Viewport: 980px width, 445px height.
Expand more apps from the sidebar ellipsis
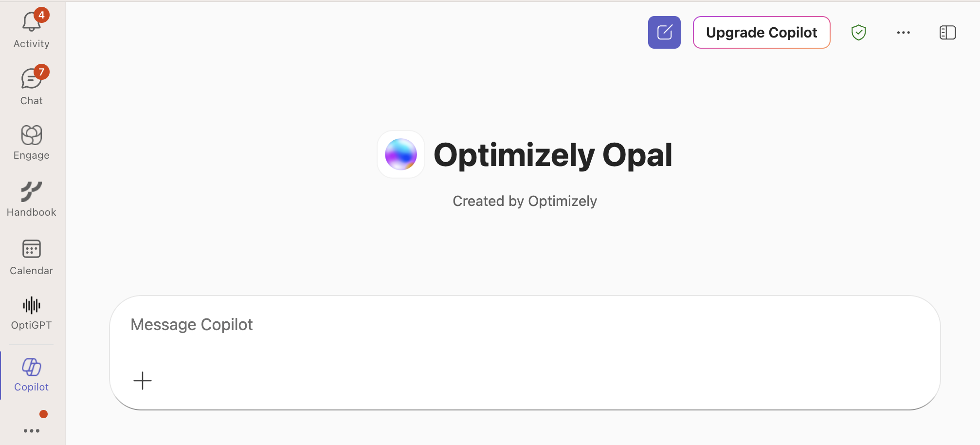tap(31, 430)
